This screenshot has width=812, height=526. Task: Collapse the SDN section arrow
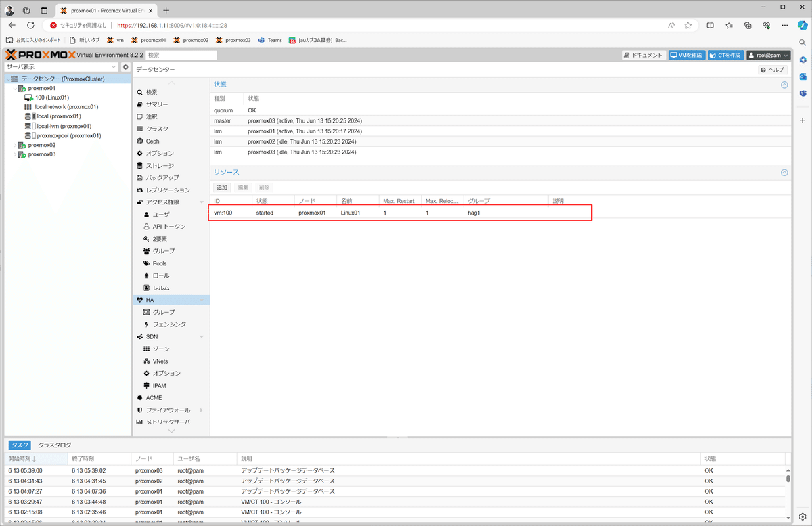tap(202, 336)
